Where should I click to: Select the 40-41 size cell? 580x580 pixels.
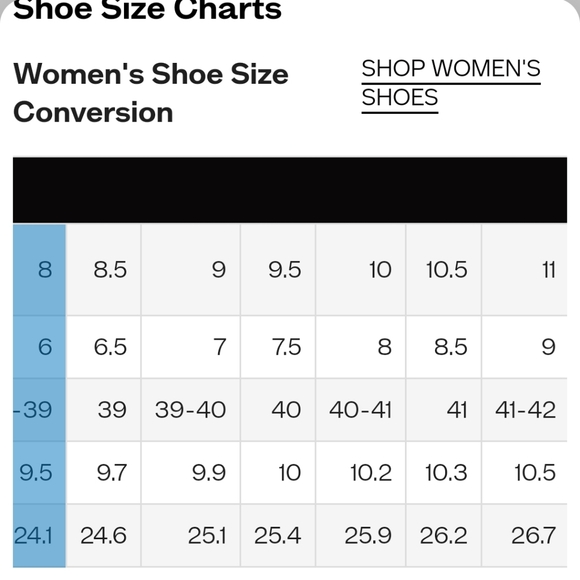361,410
